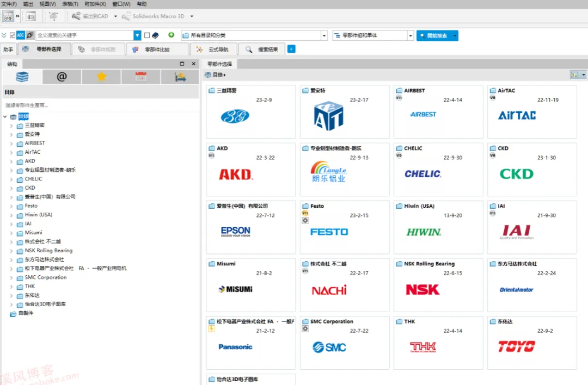Click the 输出到CAD export button
Image resolution: width=588 pixels, height=385 pixels.
coord(90,16)
